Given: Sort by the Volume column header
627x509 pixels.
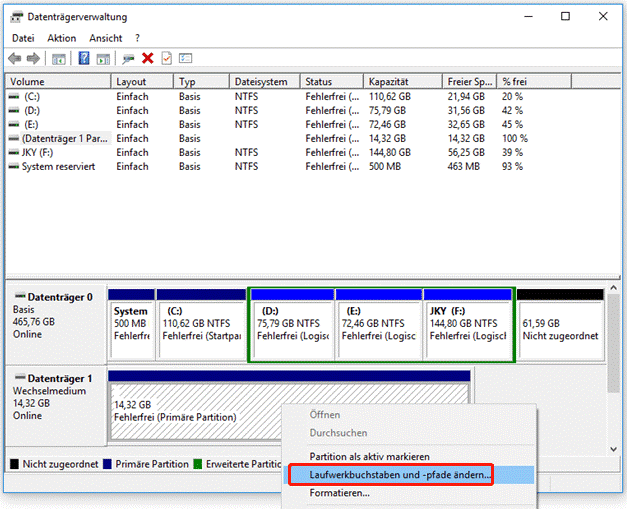Looking at the screenshot, I should tap(58, 82).
